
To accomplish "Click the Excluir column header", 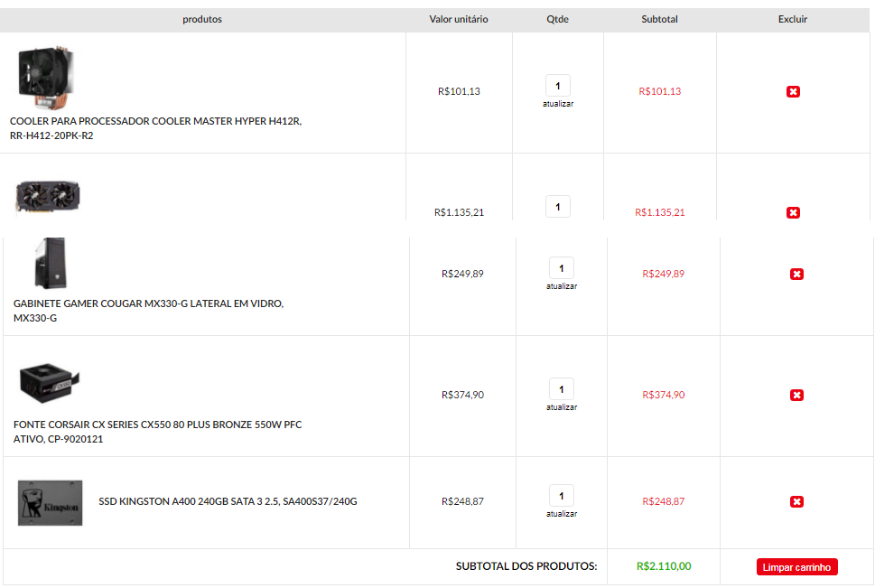I will pos(793,20).
